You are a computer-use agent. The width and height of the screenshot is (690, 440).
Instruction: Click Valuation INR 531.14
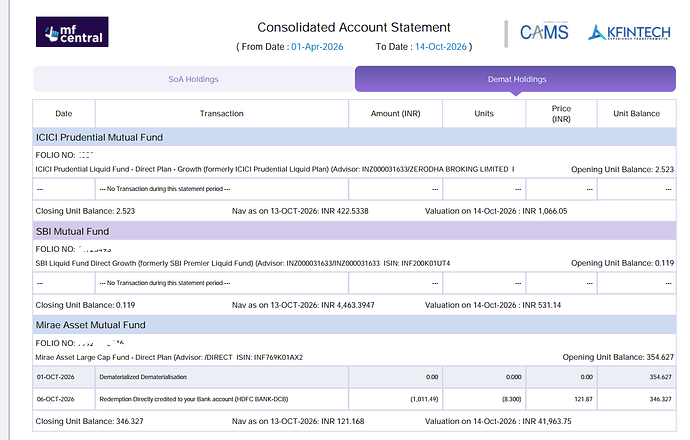(542, 305)
